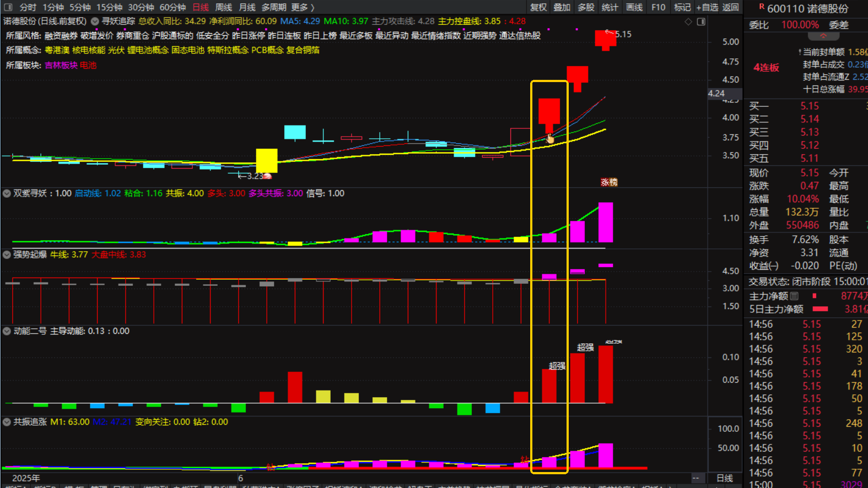The image size is (868, 488).
Task: Toggle the side panel icon beside the diamond
Action: 701,21
